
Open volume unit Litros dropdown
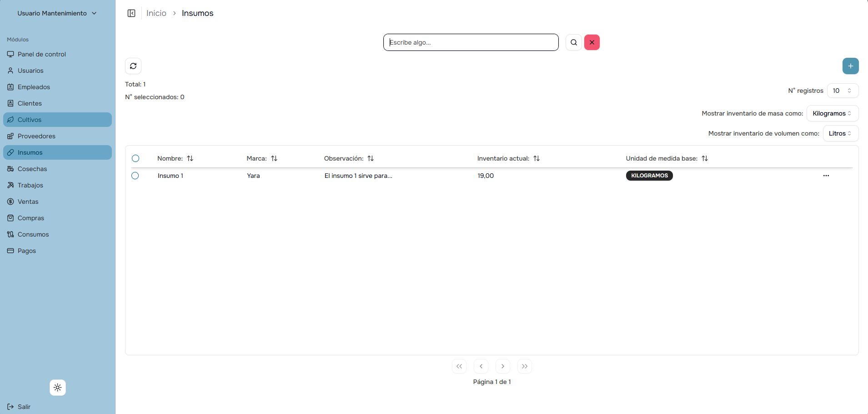click(x=840, y=133)
